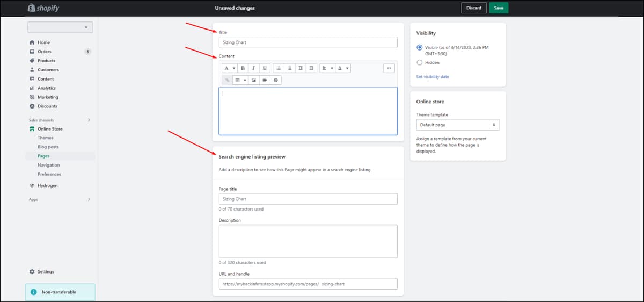Click the Marketing target icon

(32, 97)
